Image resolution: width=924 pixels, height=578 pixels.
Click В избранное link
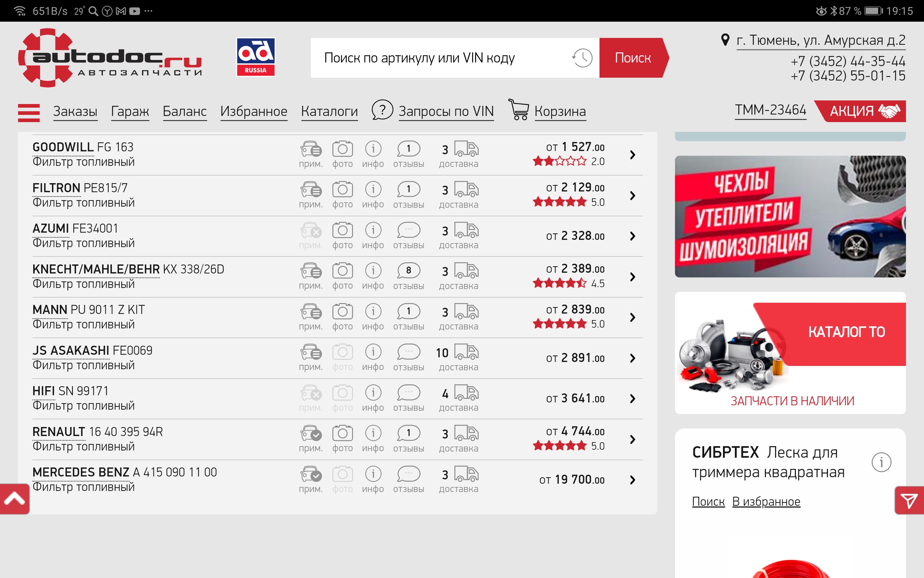[x=766, y=501]
